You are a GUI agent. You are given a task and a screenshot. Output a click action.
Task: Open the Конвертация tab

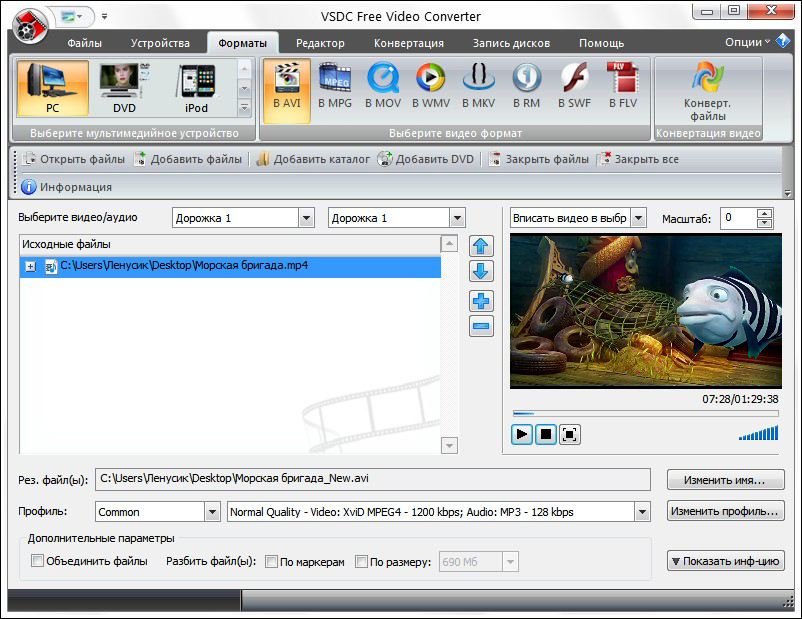click(x=409, y=43)
